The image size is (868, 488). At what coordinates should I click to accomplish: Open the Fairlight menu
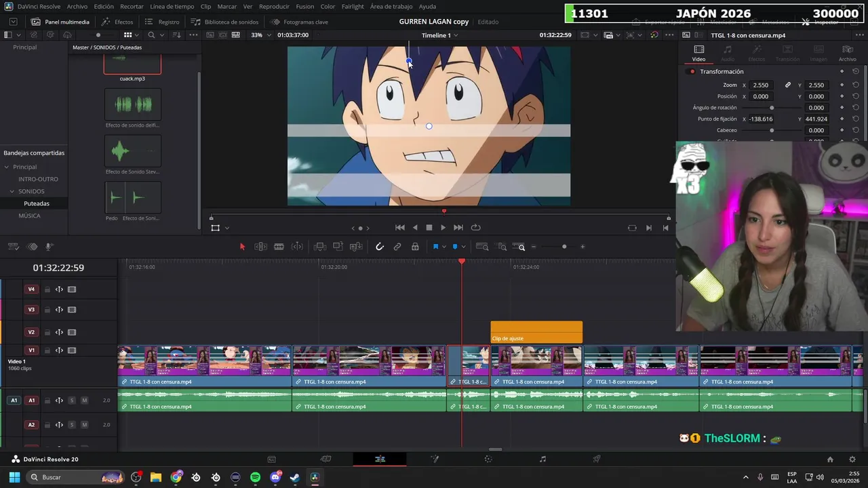[353, 6]
